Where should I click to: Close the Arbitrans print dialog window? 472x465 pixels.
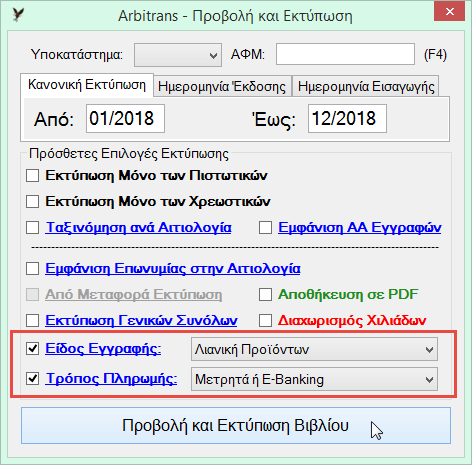(x=449, y=12)
